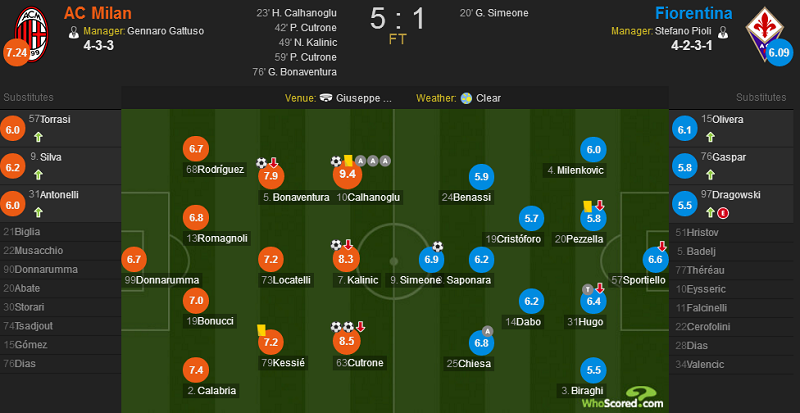This screenshot has width=800, height=413.
Task: Click the assist badge above Chiesa
Action: (x=487, y=331)
